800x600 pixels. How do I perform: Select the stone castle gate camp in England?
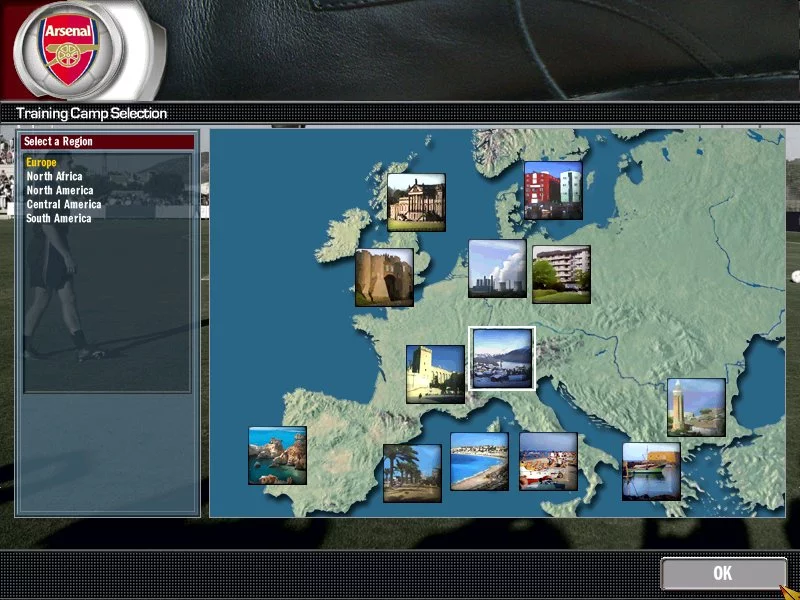pos(384,277)
